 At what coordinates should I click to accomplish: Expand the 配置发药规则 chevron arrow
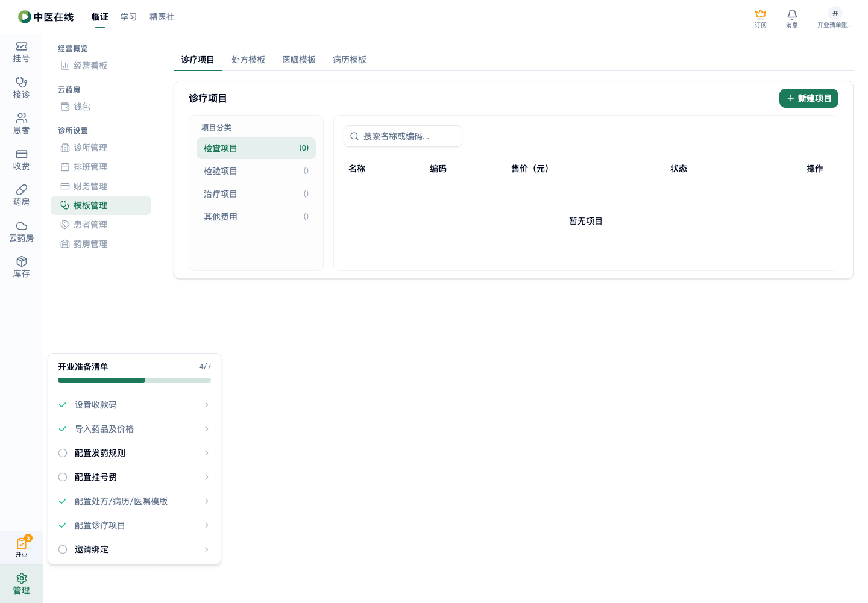click(x=207, y=453)
